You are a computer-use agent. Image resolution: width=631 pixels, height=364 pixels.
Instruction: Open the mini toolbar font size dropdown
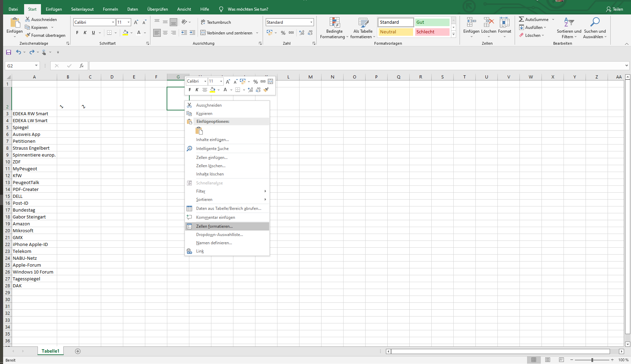coord(221,82)
